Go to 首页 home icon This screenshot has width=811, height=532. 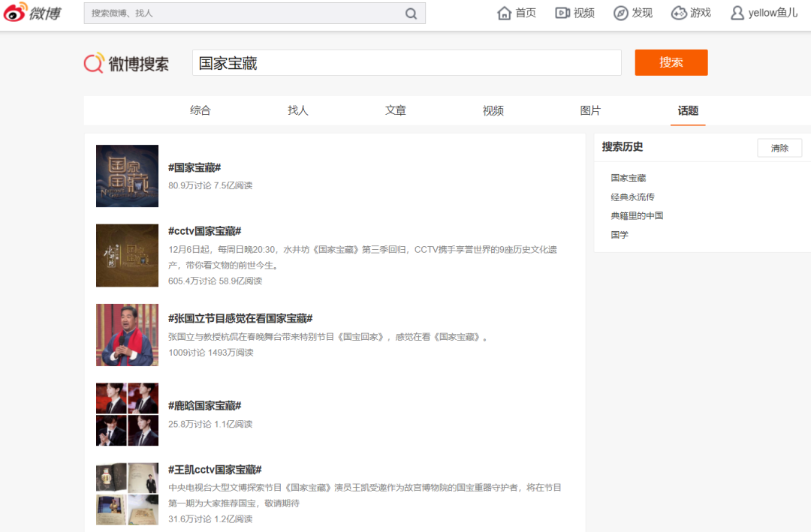point(505,13)
